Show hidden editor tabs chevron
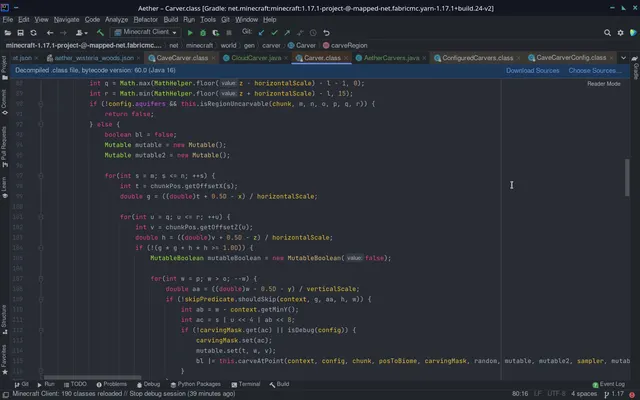 pos(623,58)
